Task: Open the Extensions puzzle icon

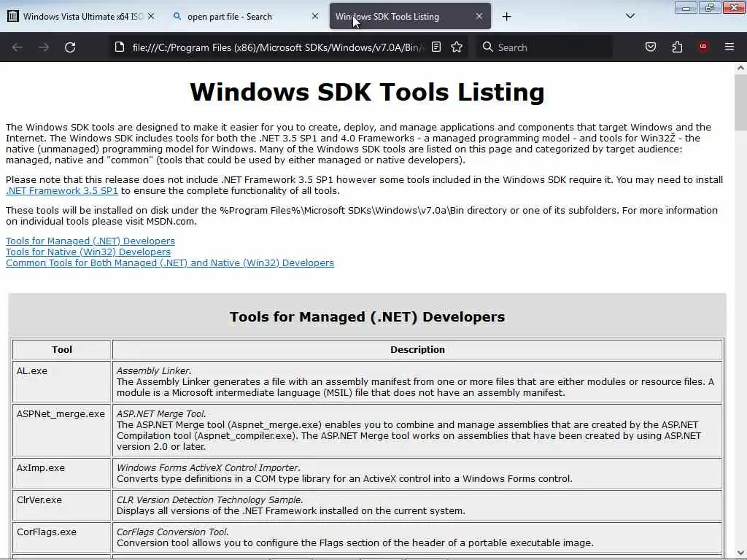Action: (x=677, y=47)
